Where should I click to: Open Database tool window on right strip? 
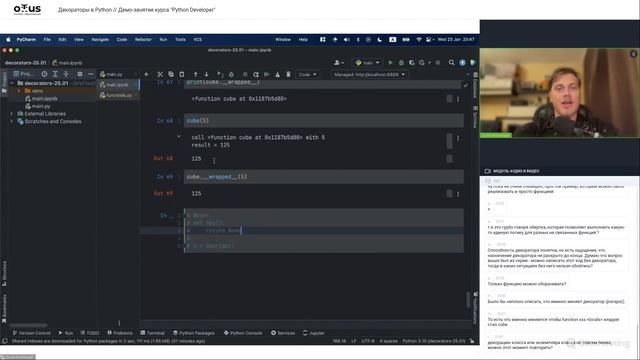[x=475, y=85]
